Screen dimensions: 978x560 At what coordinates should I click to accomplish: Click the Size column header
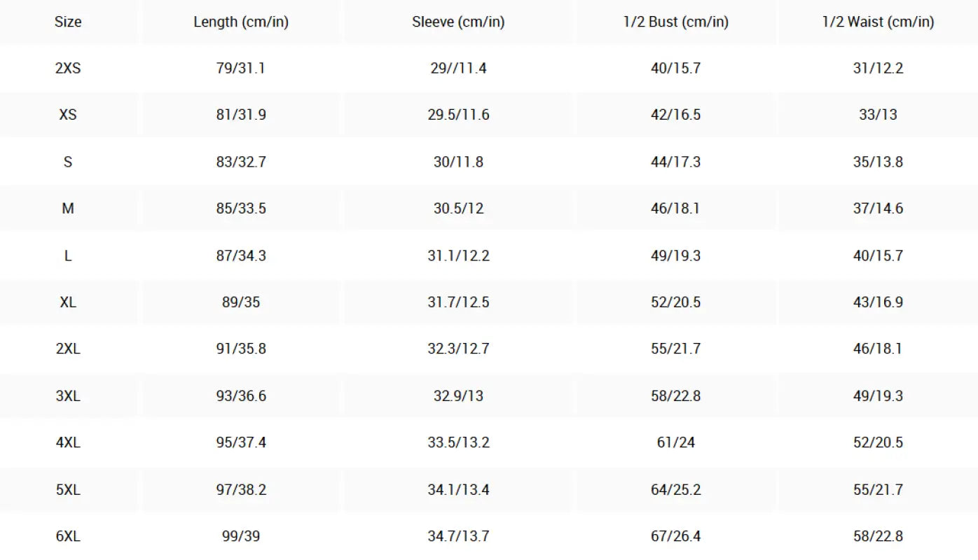68,22
